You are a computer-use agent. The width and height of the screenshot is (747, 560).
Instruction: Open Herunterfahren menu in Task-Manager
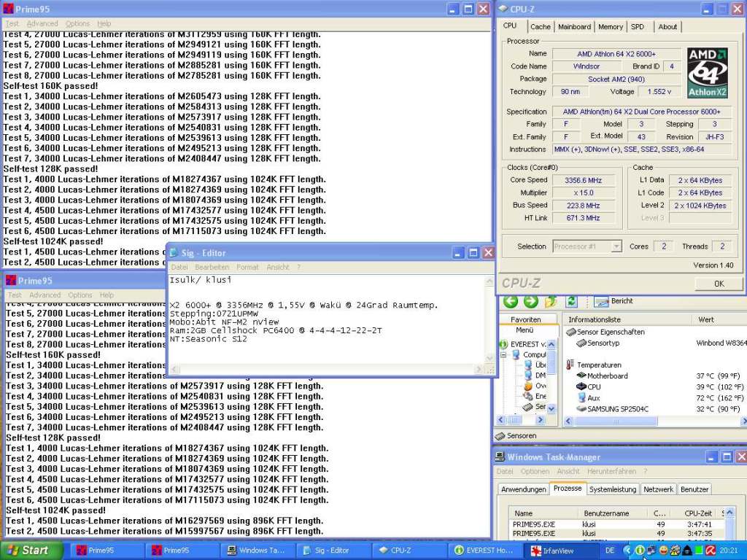point(611,472)
